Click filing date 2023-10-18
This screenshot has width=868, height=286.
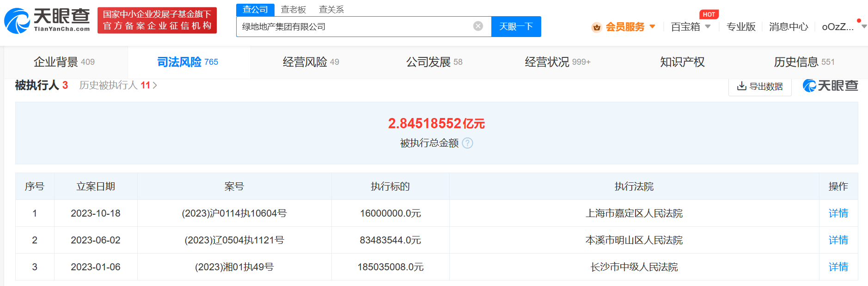tap(96, 213)
